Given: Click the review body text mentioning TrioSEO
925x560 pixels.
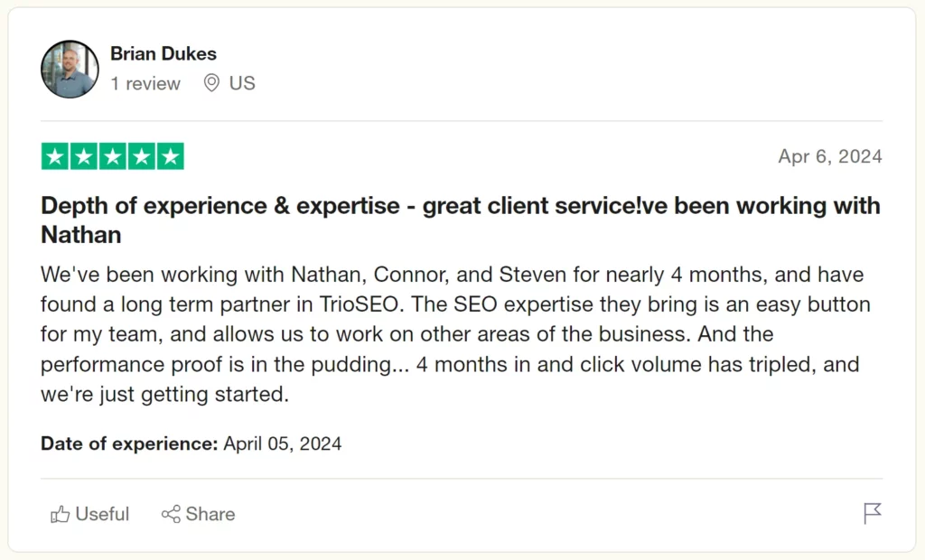Looking at the screenshot, I should click(452, 333).
